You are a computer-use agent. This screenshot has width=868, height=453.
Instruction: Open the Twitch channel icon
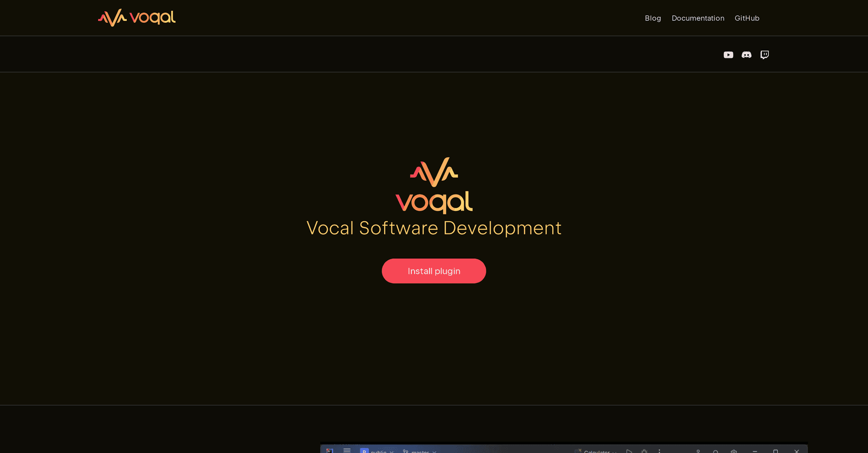764,55
